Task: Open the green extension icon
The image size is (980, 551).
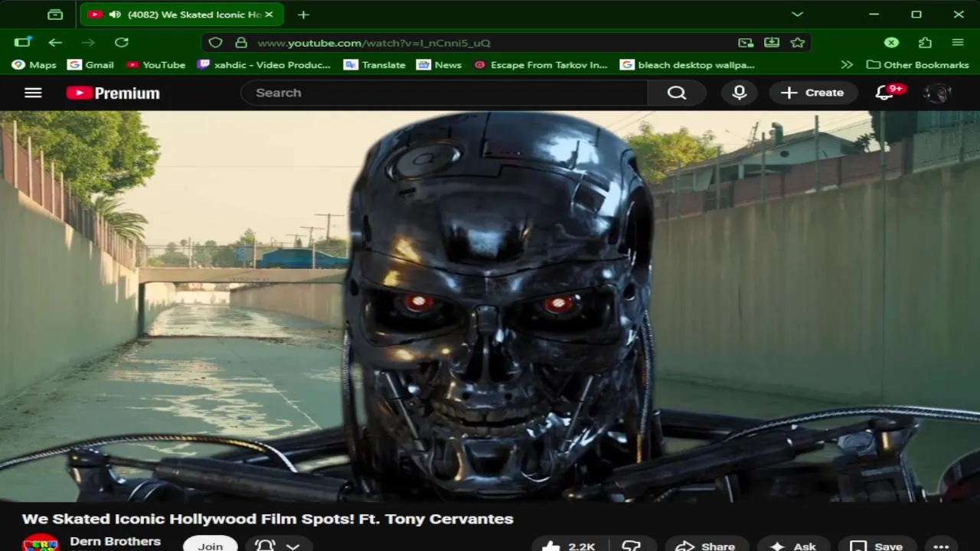Action: [x=891, y=42]
